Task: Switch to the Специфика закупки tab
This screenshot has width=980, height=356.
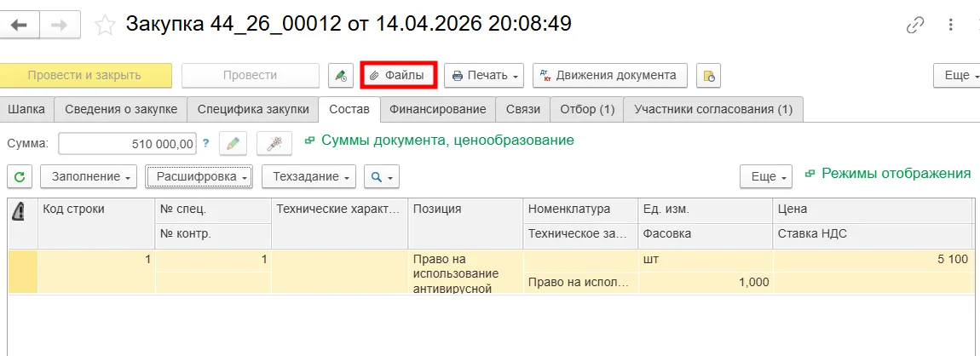Action: [253, 109]
